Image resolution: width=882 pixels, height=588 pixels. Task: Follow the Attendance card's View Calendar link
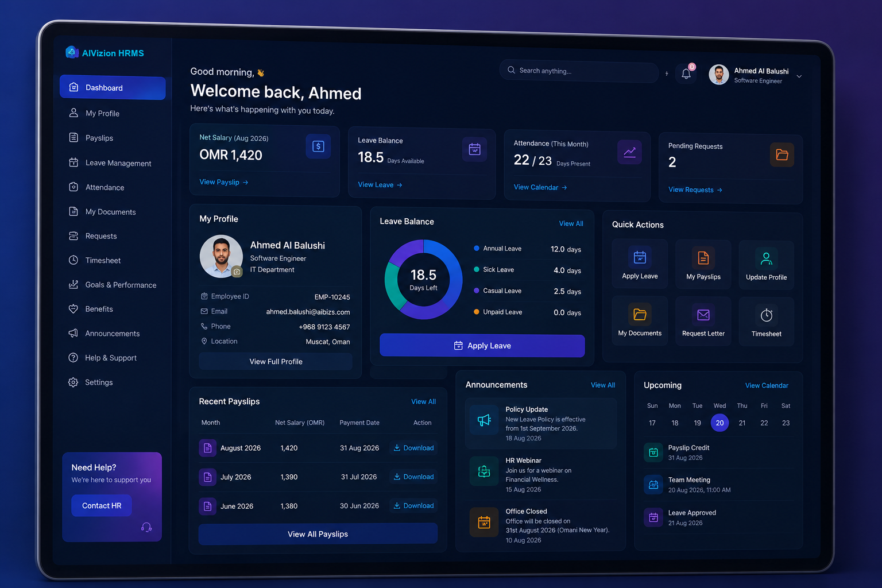click(x=540, y=187)
